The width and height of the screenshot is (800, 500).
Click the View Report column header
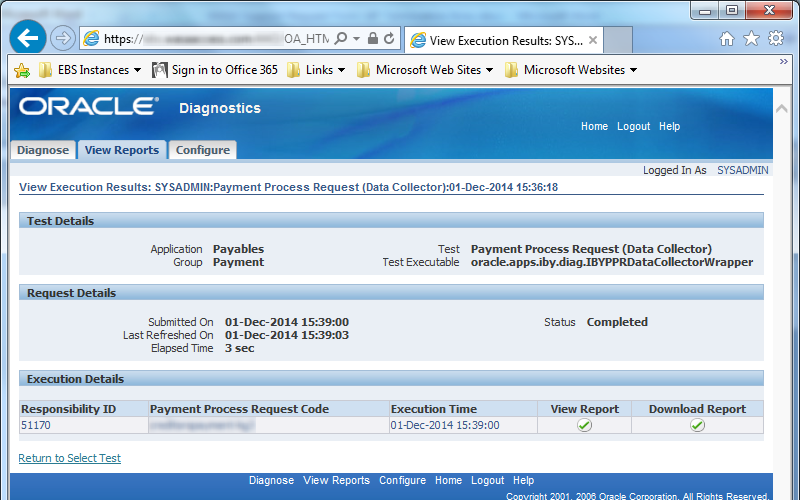(x=585, y=409)
